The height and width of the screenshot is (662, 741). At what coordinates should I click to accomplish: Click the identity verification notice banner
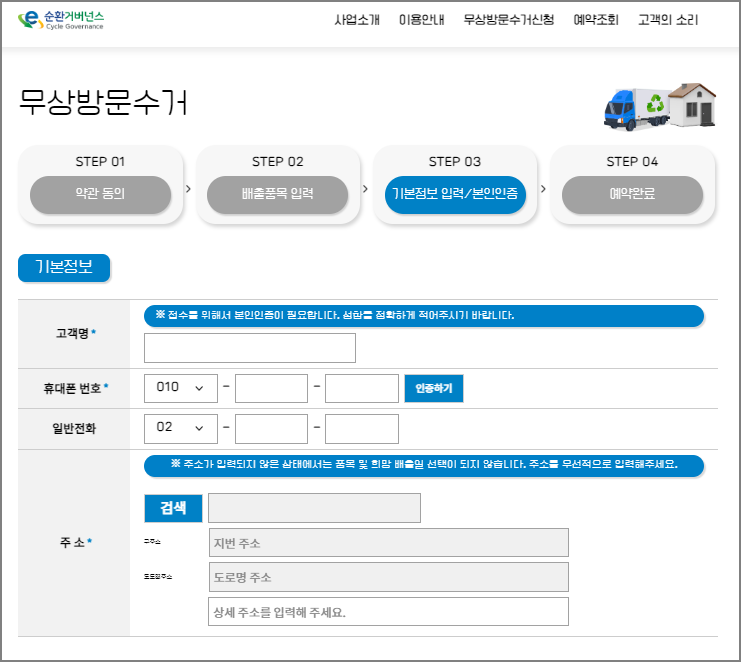(424, 316)
